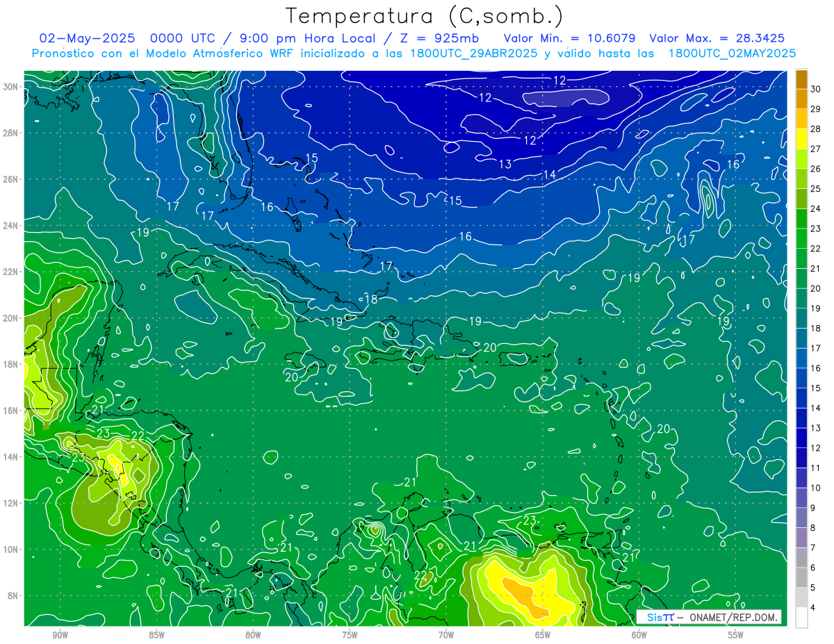Image resolution: width=834 pixels, height=644 pixels.
Task: Click the '60W' longitude axis label
Action: click(x=639, y=635)
